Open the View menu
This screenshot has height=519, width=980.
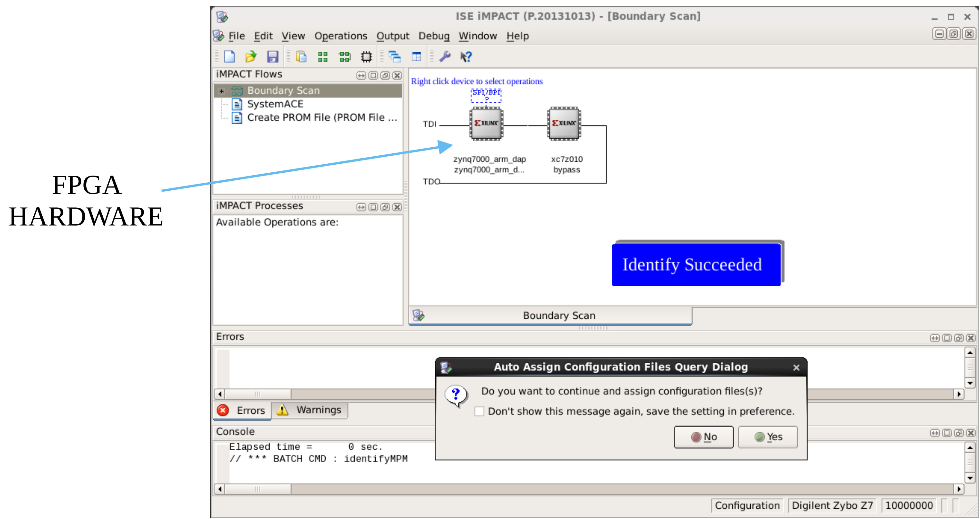coord(293,36)
